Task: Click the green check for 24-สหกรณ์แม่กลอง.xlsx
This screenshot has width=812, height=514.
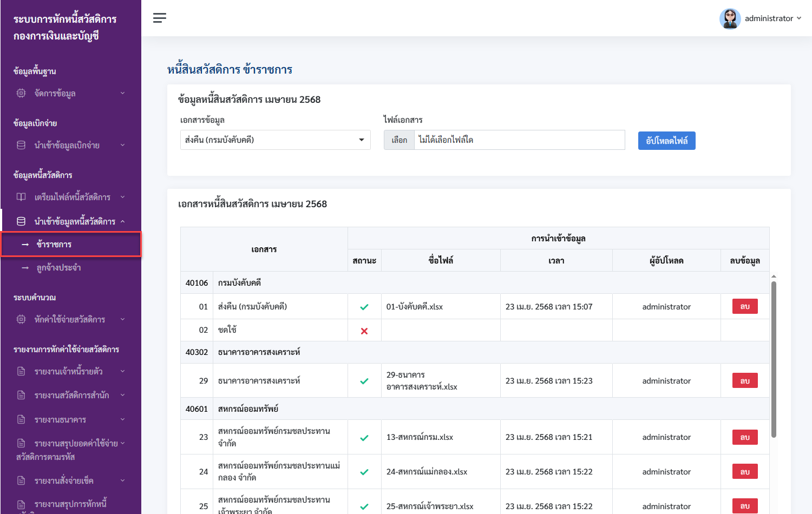Action: click(x=364, y=472)
